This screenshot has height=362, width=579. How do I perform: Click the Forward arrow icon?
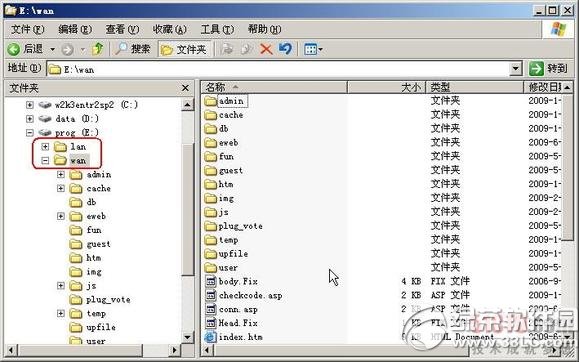(x=67, y=49)
